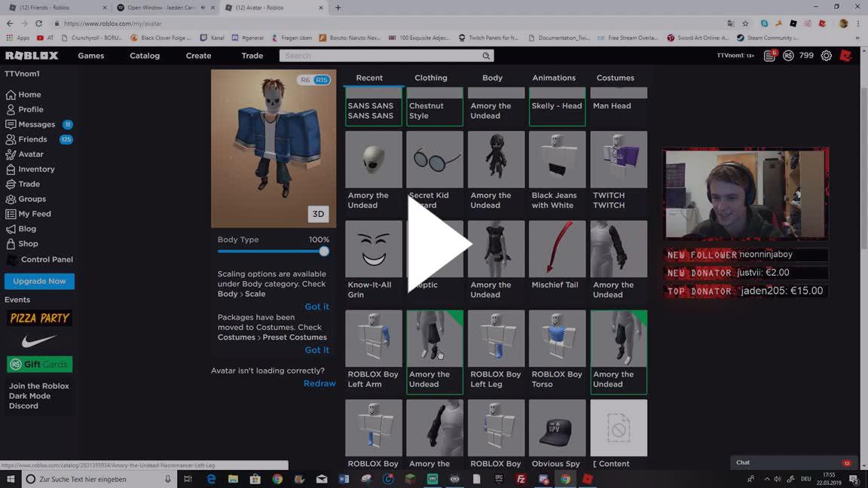Select the ROBLOX Boy Left Arm item
The image size is (868, 488).
(x=374, y=349)
